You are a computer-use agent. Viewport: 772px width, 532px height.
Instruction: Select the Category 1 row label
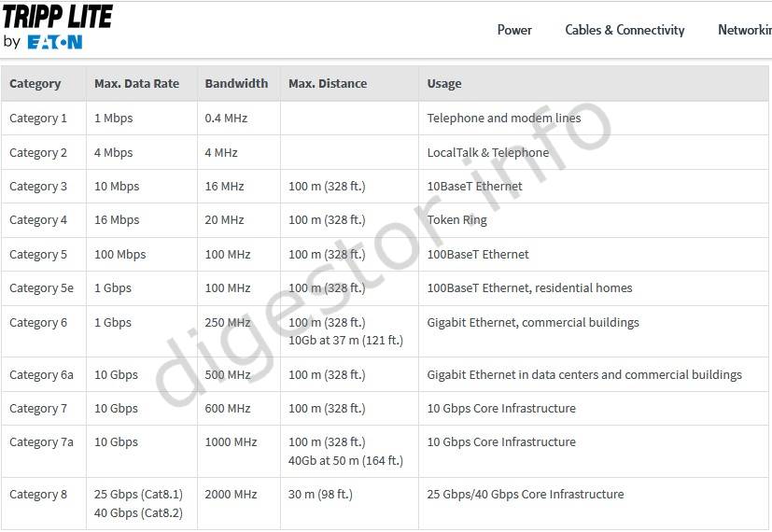(38, 119)
